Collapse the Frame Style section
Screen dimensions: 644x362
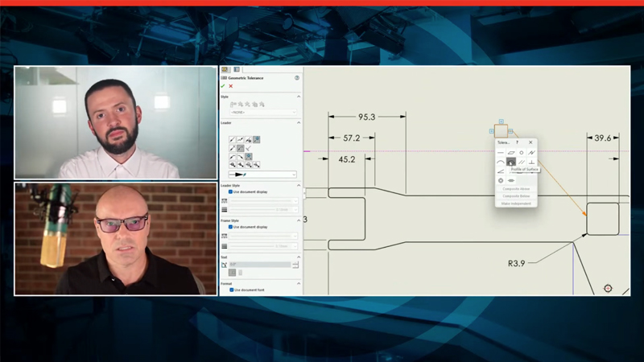click(x=299, y=220)
